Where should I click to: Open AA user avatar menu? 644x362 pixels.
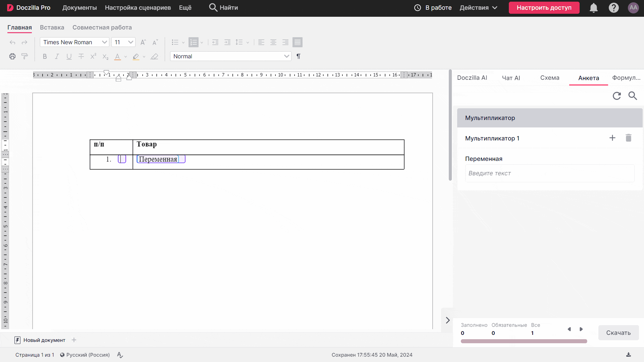(633, 8)
